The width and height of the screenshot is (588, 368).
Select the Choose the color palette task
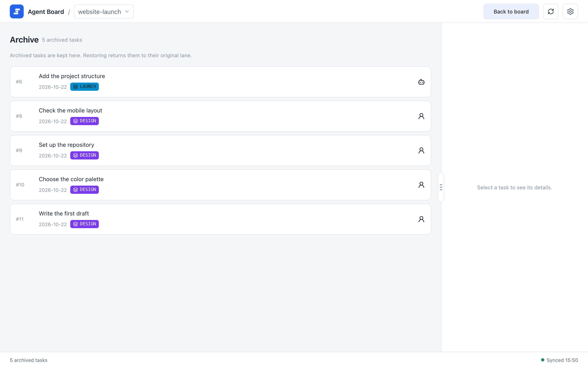pos(220,185)
